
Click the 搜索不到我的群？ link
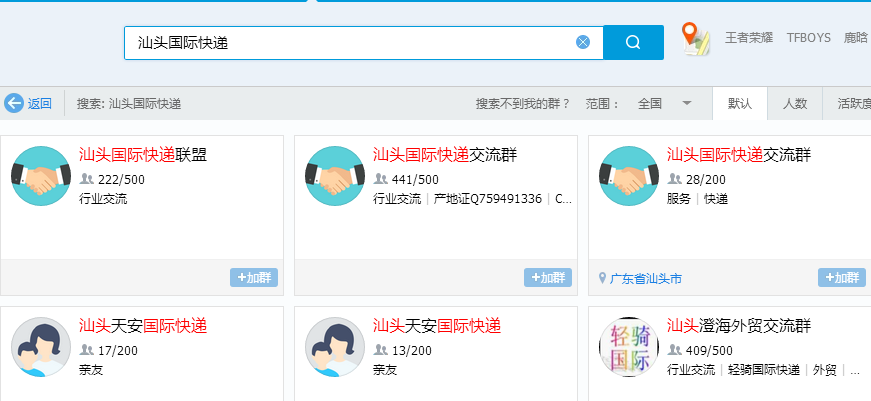(523, 103)
